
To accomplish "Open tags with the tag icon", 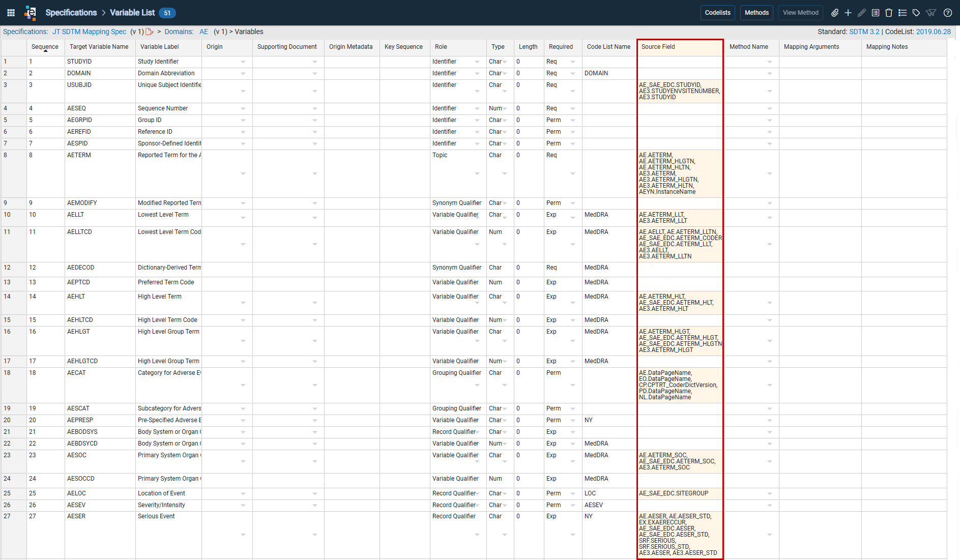I will coord(916,13).
